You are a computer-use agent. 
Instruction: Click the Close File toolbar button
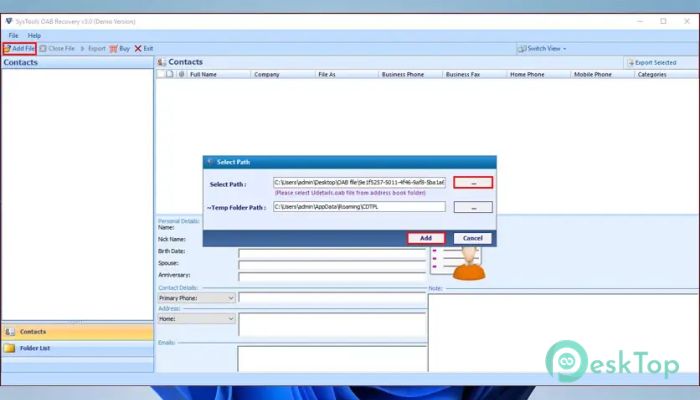pyautogui.click(x=57, y=48)
